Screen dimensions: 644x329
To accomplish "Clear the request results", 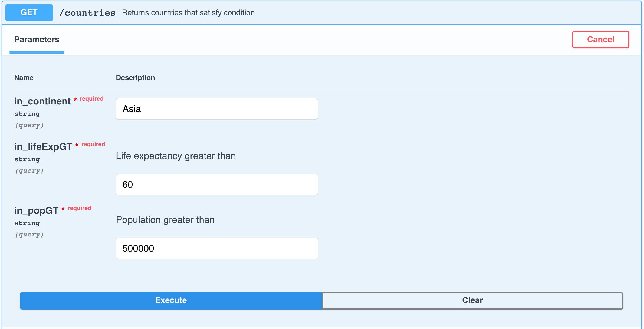I will click(x=472, y=300).
